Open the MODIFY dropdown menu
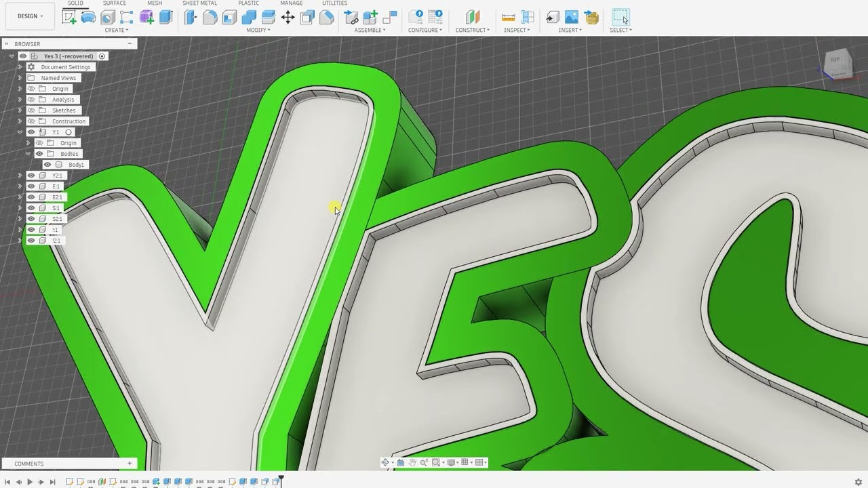This screenshot has width=868, height=488. click(x=258, y=30)
